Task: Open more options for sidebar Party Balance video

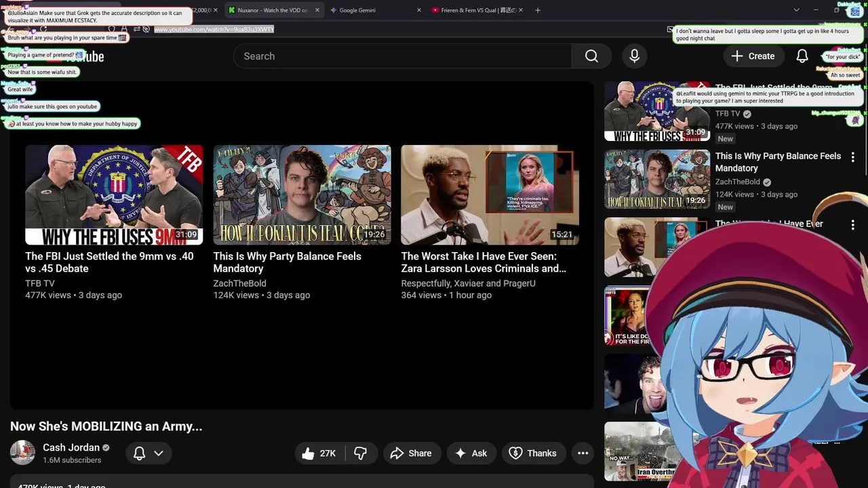Action: pyautogui.click(x=852, y=157)
